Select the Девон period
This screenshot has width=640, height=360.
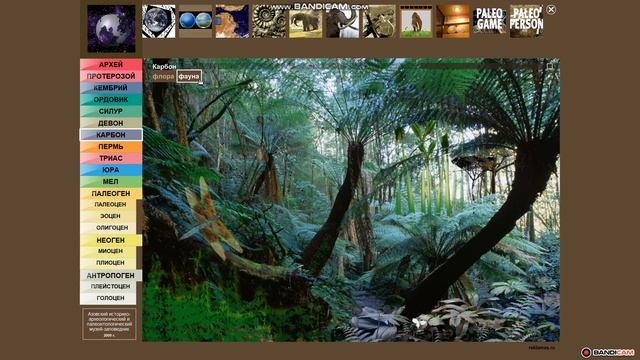click(111, 123)
